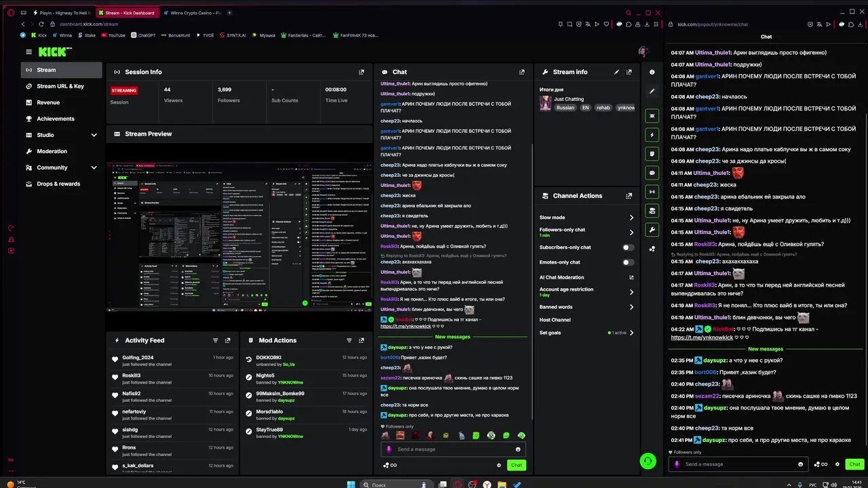This screenshot has height=488, width=868.
Task: Expand the Studio sidebar section
Action: click(94, 135)
